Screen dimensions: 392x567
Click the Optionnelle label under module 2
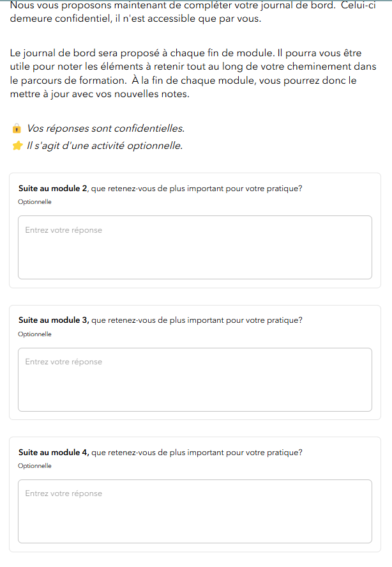point(34,201)
